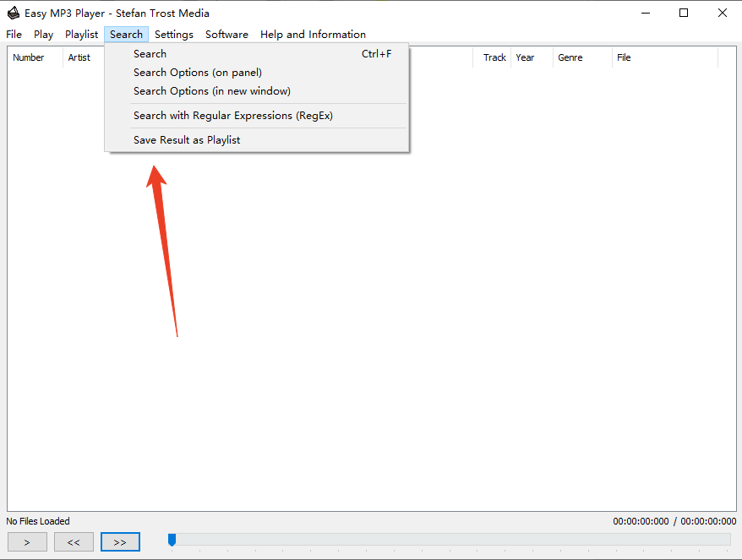Go to previous track with << button
The height and width of the screenshot is (560, 742).
tap(74, 542)
